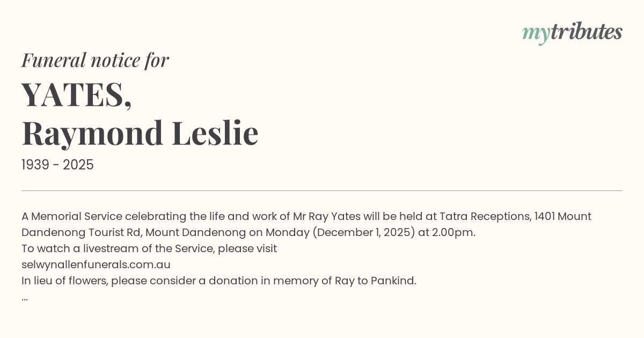Viewport: 644px width, 338px height.
Task: Click the green "my" part of logo
Action: coord(536,33)
